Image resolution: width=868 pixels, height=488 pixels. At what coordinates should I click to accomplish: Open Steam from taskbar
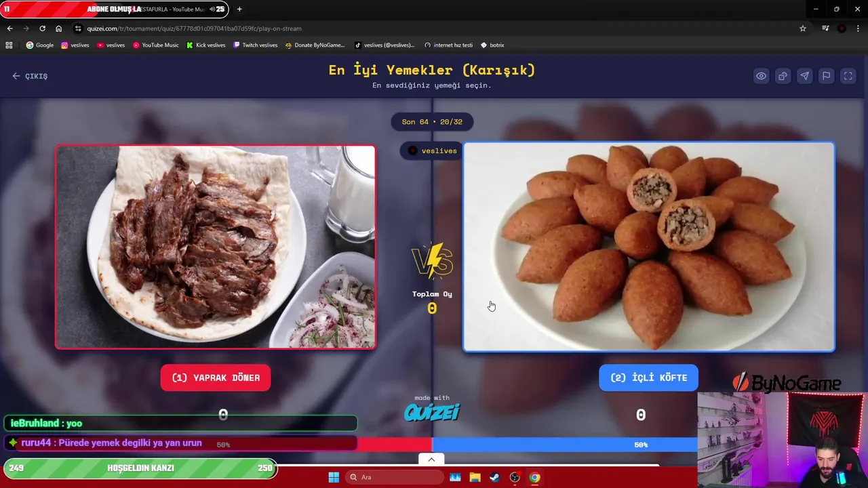pyautogui.click(x=495, y=477)
